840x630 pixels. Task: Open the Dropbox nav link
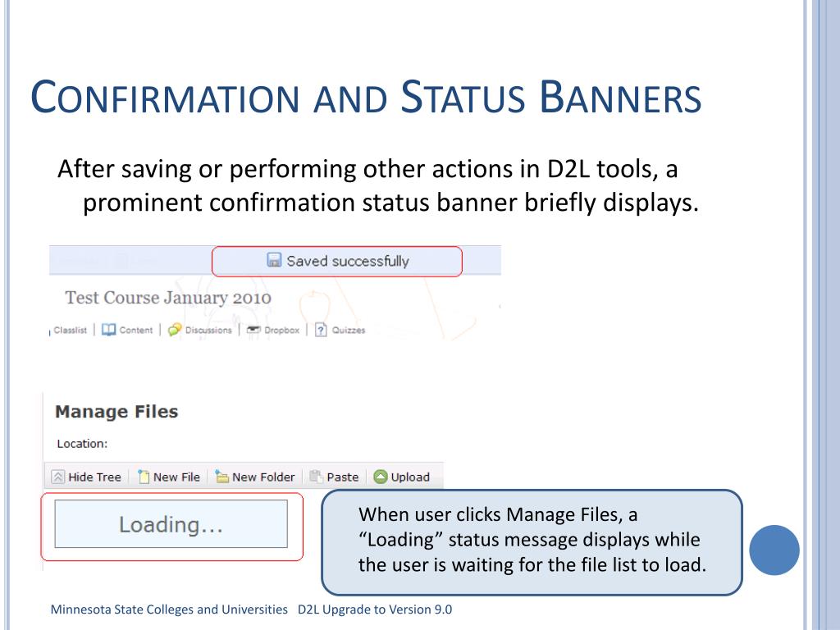pos(282,330)
